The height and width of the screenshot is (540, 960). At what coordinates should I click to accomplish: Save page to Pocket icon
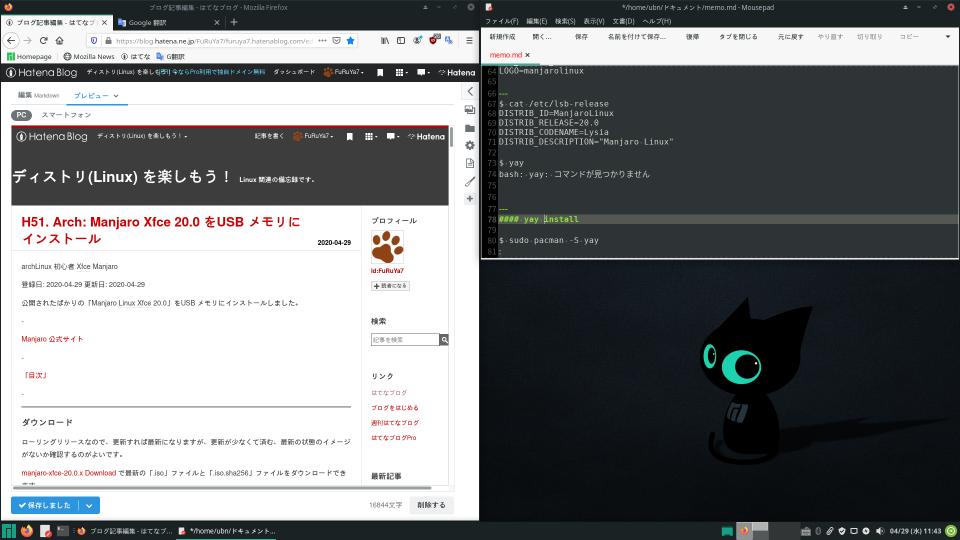point(336,40)
